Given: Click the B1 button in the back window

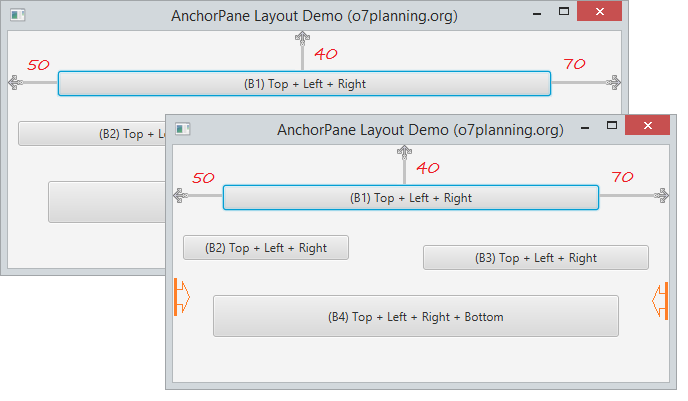Looking at the screenshot, I should click(305, 83).
